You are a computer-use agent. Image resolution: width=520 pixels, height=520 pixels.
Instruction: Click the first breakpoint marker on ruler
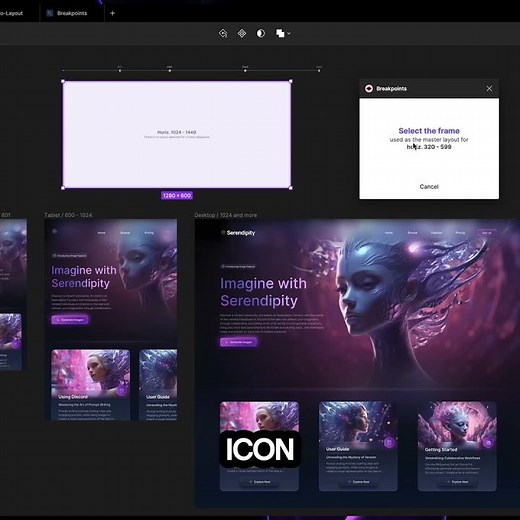[120, 70]
